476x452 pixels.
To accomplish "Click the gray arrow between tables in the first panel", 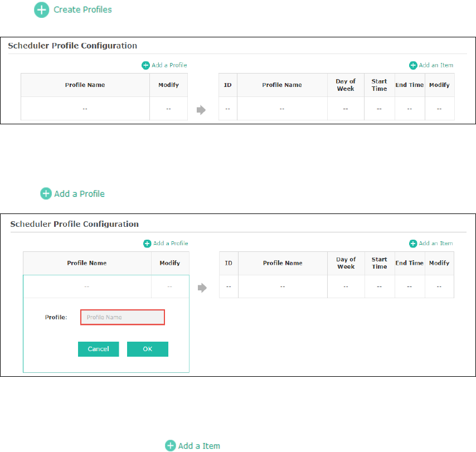I will pos(201,110).
